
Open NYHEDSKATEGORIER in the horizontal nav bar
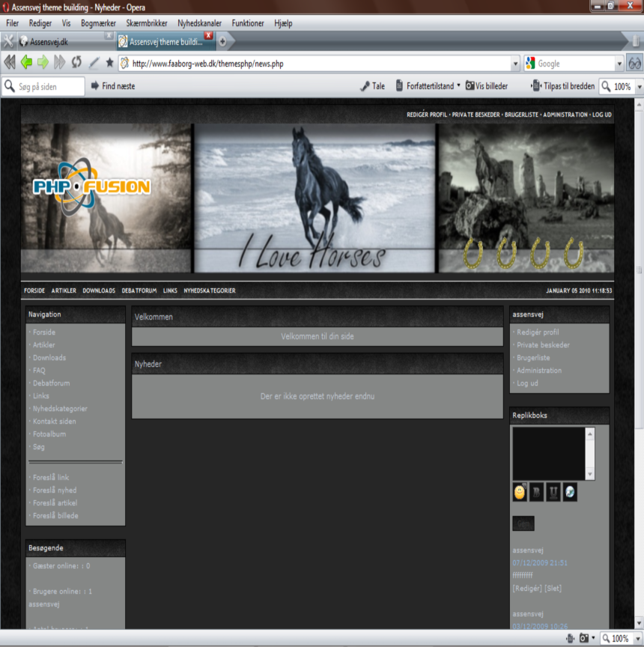pyautogui.click(x=210, y=291)
